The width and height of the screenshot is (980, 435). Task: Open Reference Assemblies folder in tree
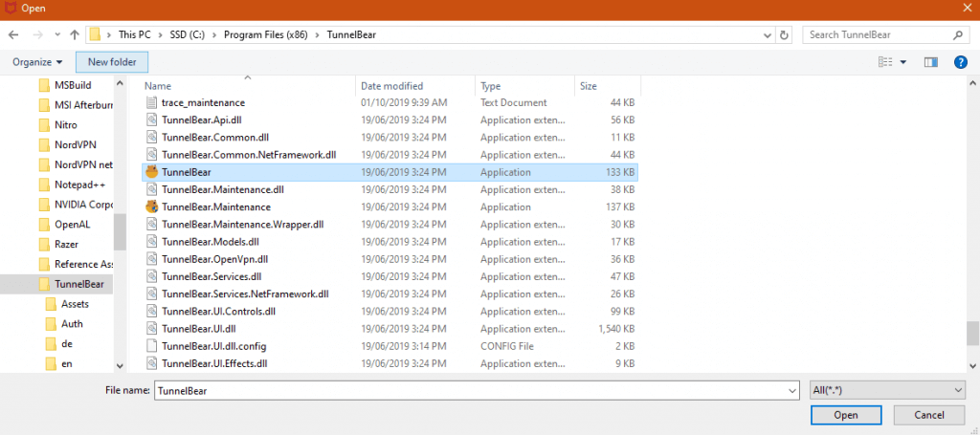point(75,265)
